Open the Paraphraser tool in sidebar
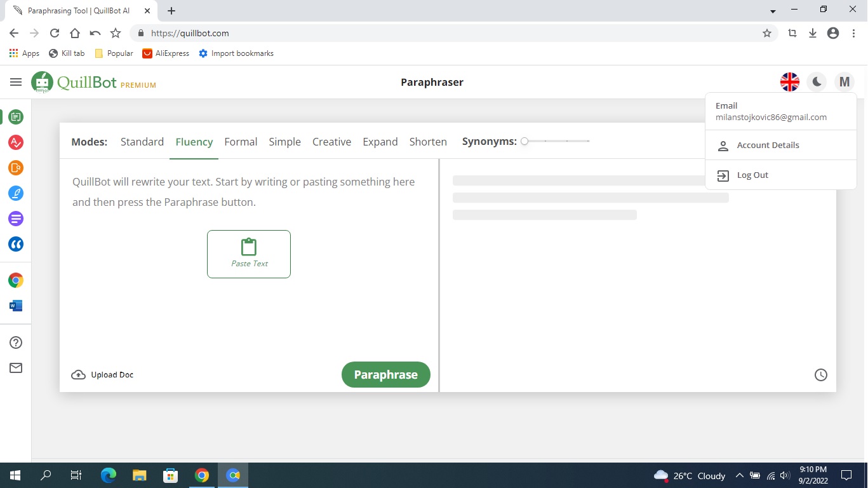This screenshot has height=488, width=868. coord(16,117)
